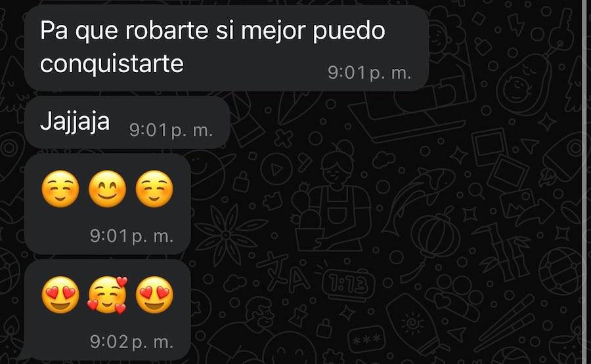Click the middle smiling eyes emoji
591x364 pixels.
coord(108,189)
